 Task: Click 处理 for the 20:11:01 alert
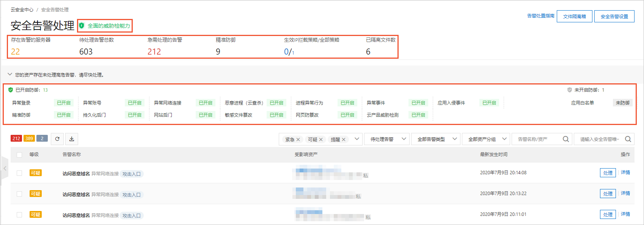click(x=608, y=214)
